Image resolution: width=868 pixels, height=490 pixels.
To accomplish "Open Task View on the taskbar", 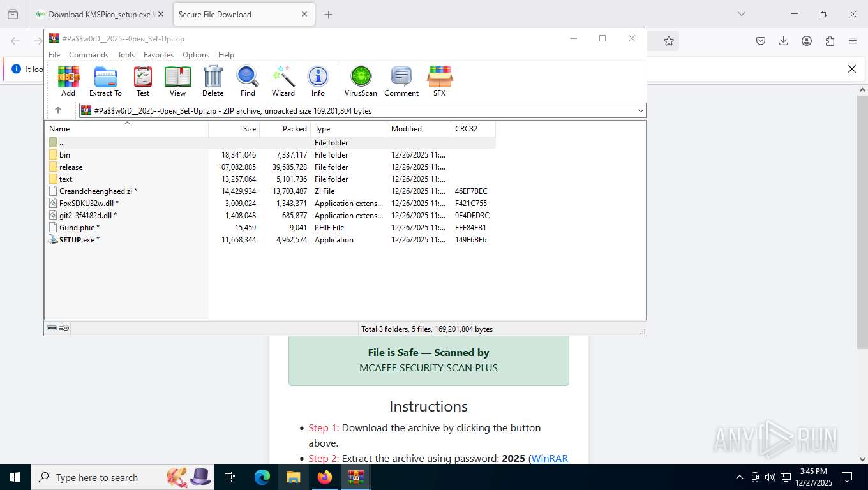I will coord(230,477).
